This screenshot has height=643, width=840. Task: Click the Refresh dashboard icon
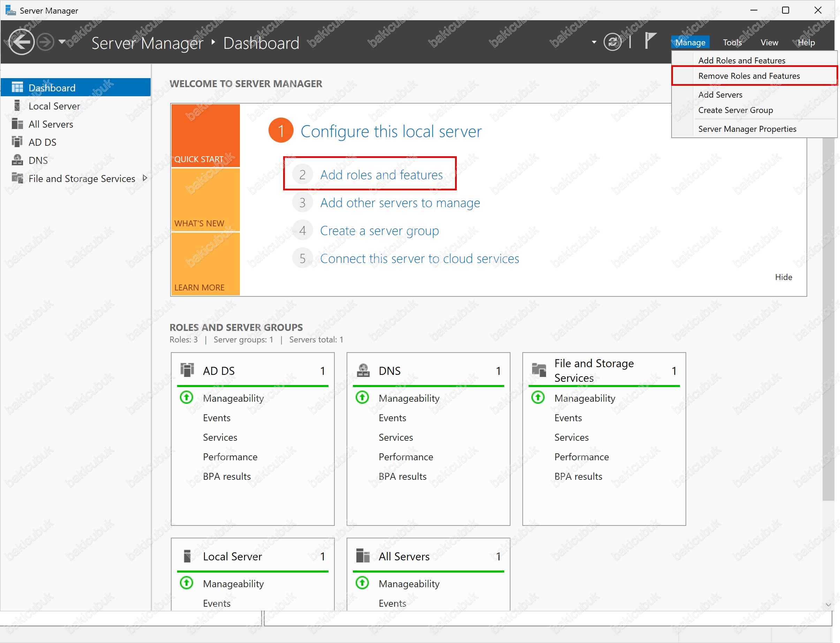point(612,42)
